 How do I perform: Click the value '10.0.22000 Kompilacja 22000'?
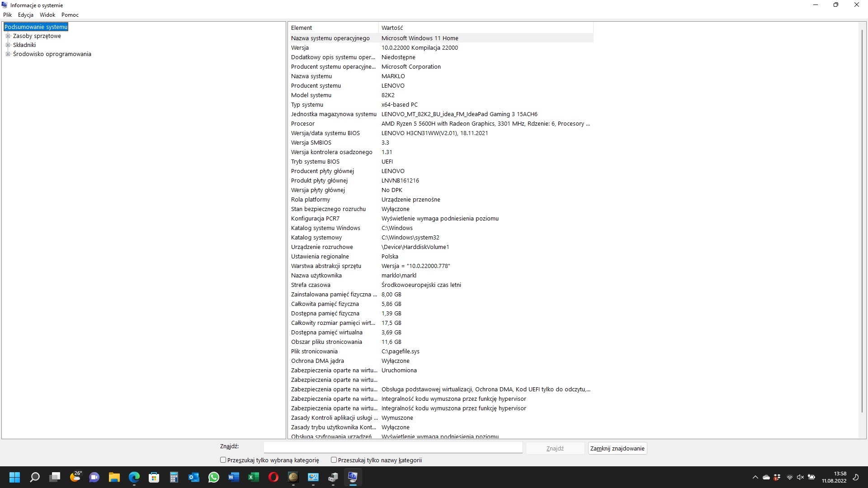click(420, 48)
